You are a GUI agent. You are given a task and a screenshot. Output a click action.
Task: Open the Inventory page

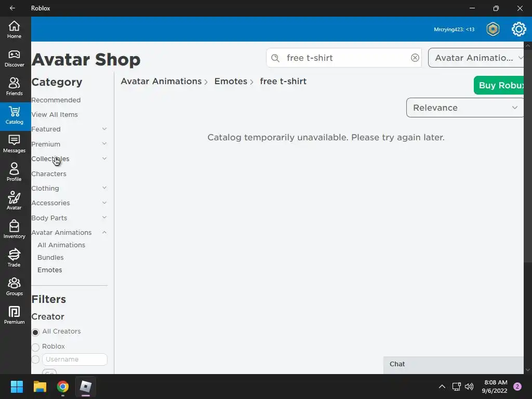tap(14, 230)
